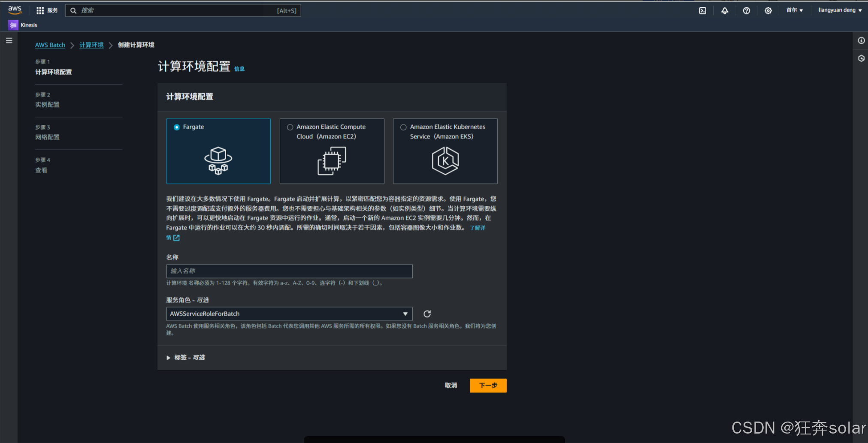This screenshot has height=443, width=868.
Task: Focus the 名称 name input field
Action: (x=289, y=271)
